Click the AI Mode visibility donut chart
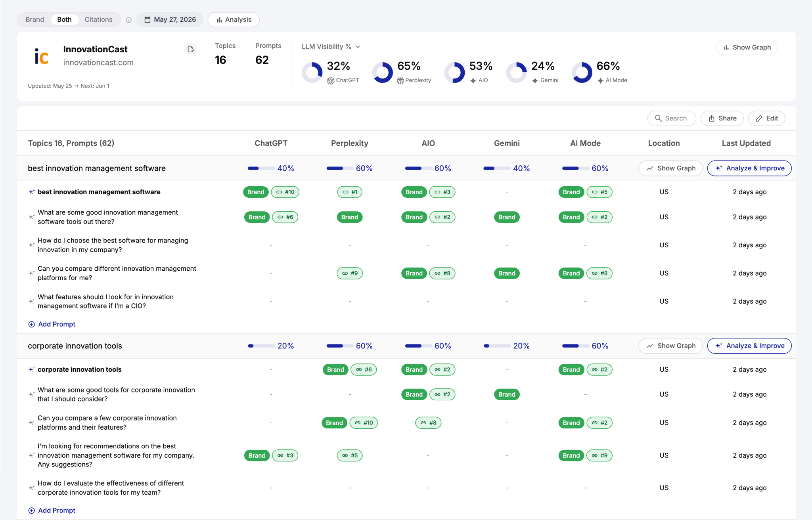This screenshot has width=812, height=520. [x=582, y=73]
